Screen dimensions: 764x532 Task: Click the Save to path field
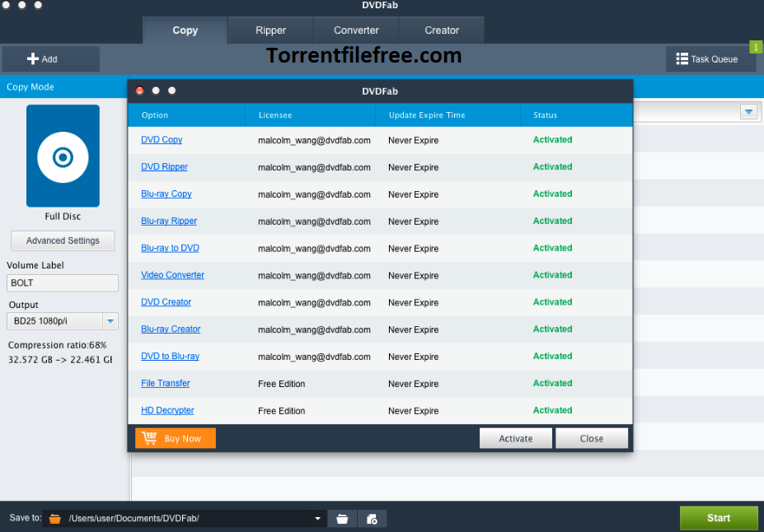[185, 519]
